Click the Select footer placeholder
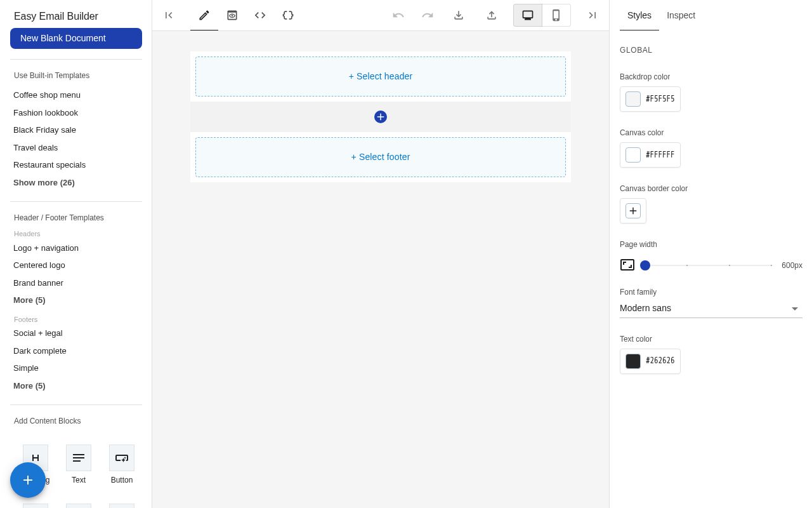 tap(381, 157)
